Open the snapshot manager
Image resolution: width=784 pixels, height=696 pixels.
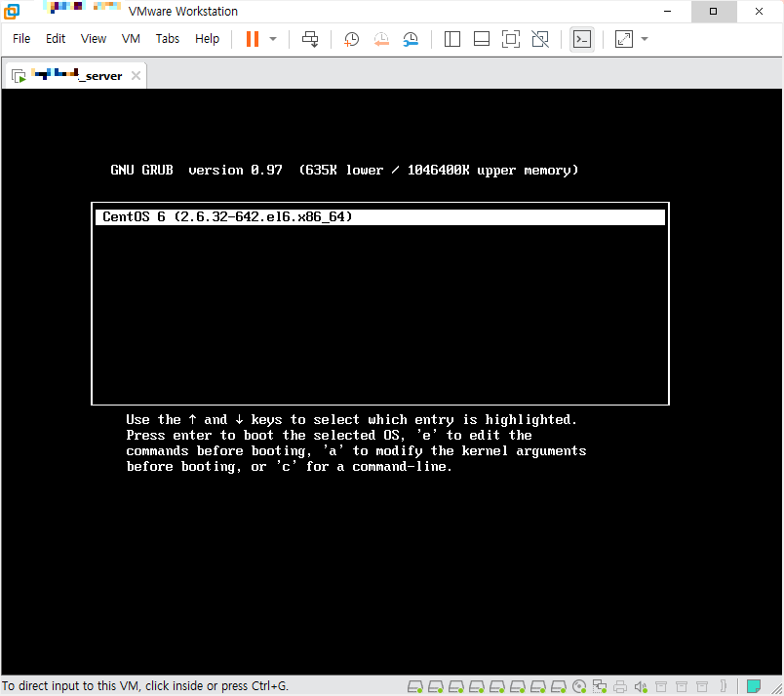[x=411, y=39]
